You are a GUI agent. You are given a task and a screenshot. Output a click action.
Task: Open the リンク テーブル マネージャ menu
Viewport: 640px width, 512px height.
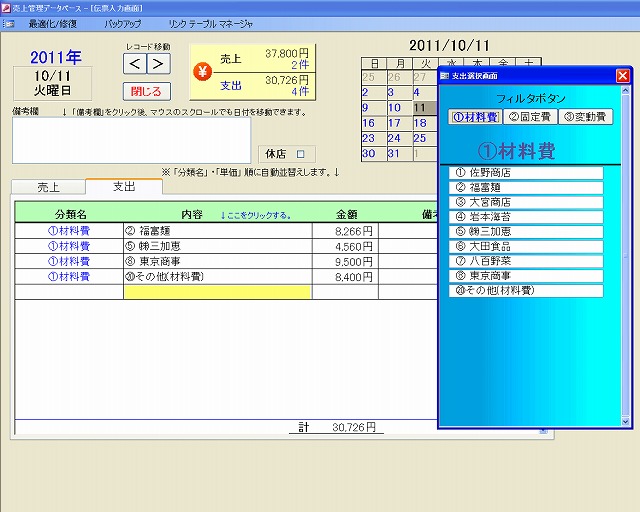211,24
